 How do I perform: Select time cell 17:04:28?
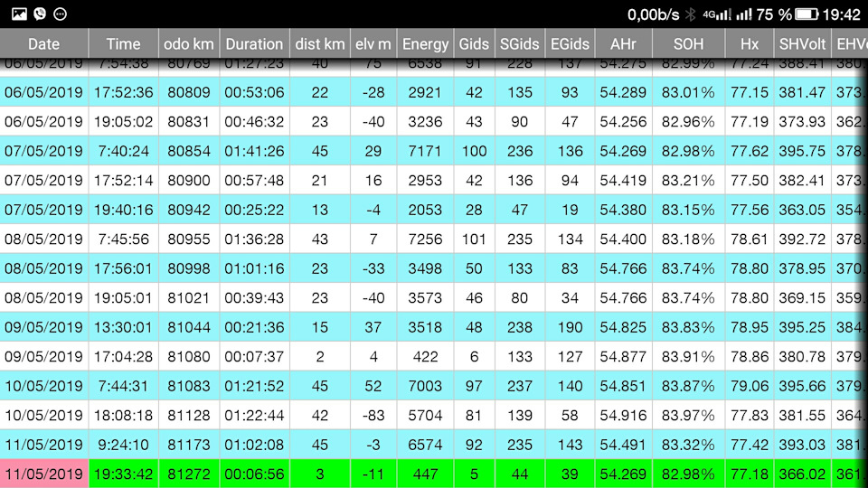tap(124, 357)
